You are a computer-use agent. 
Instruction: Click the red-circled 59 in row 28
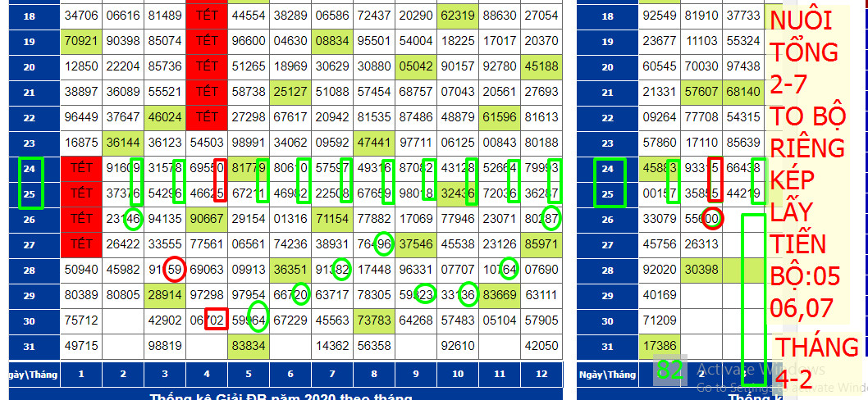click(x=174, y=269)
